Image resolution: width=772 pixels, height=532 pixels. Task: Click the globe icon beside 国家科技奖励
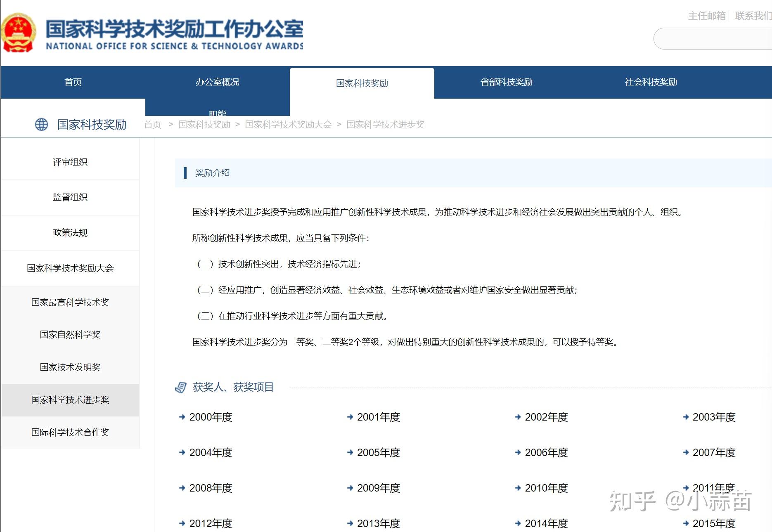point(41,124)
